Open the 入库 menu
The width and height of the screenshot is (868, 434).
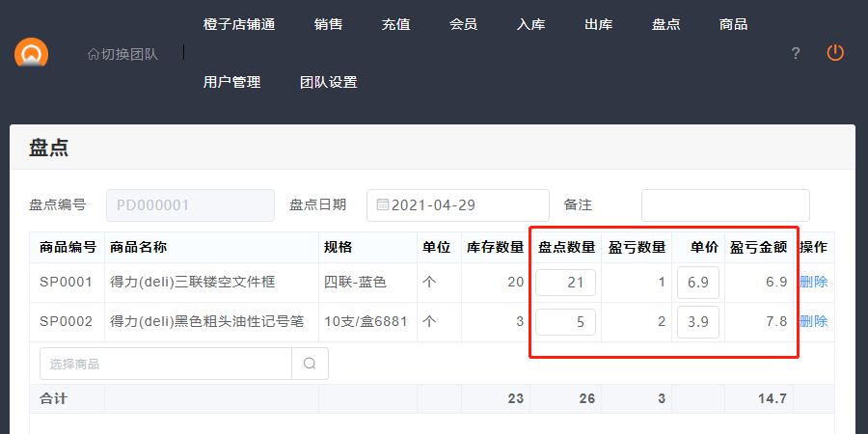click(530, 24)
